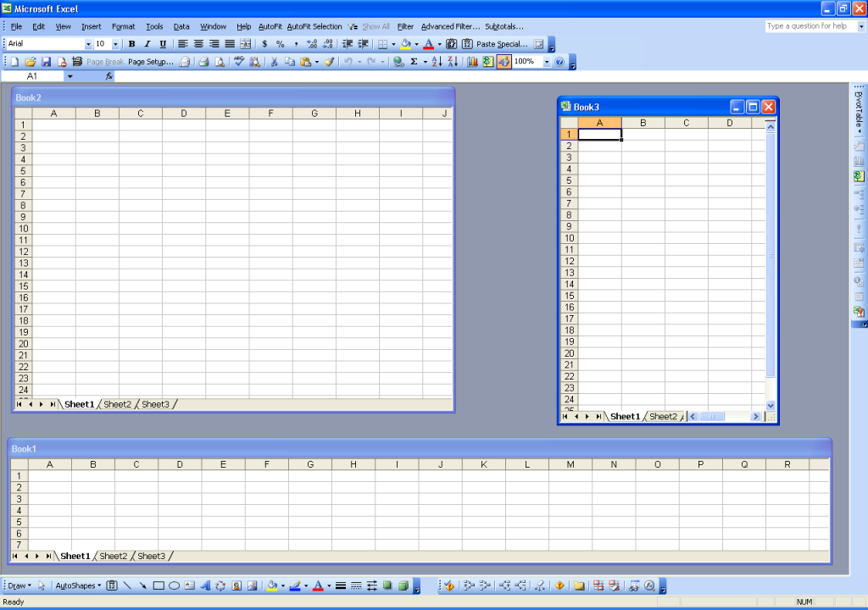
Task: Apply the Formatting toolbar Font Color
Action: pos(428,44)
